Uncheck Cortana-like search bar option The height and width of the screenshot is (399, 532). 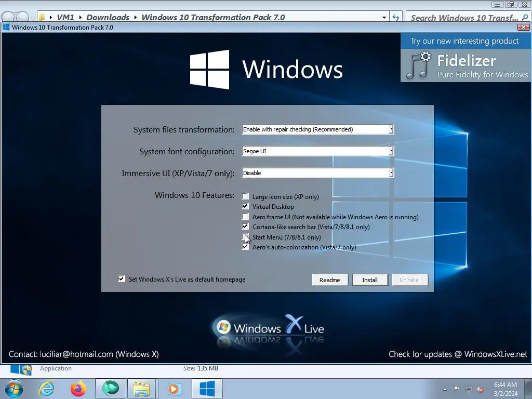coord(245,227)
